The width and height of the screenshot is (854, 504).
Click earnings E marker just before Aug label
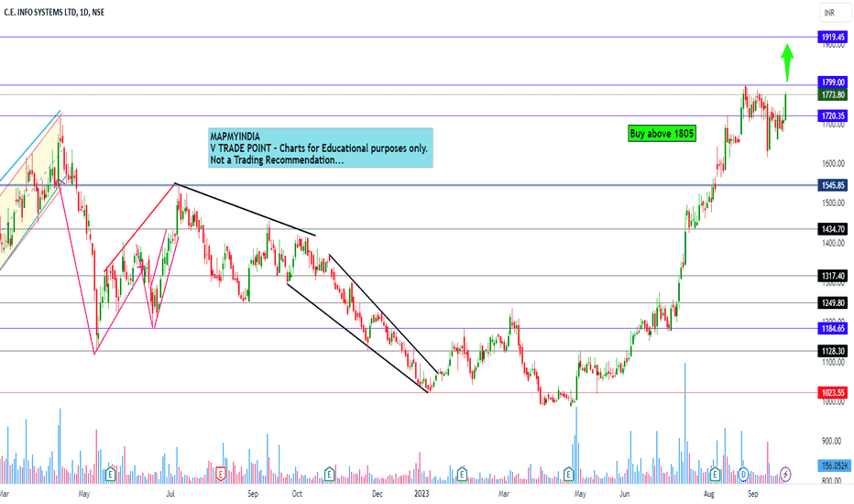point(715,474)
